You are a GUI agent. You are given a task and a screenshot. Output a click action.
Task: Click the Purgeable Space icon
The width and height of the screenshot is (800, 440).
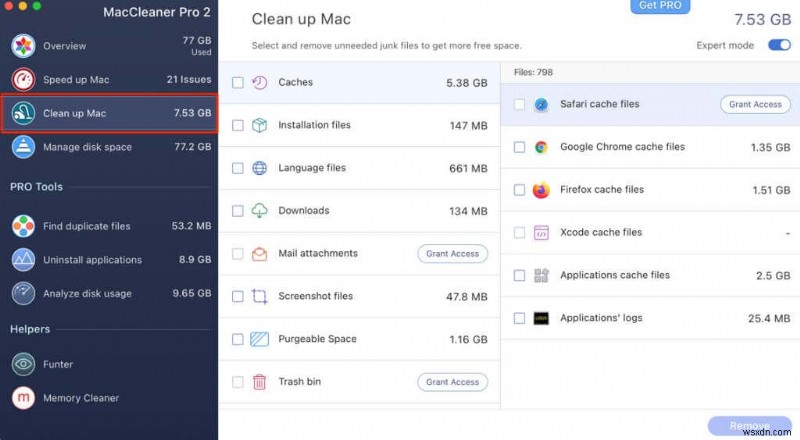260,339
